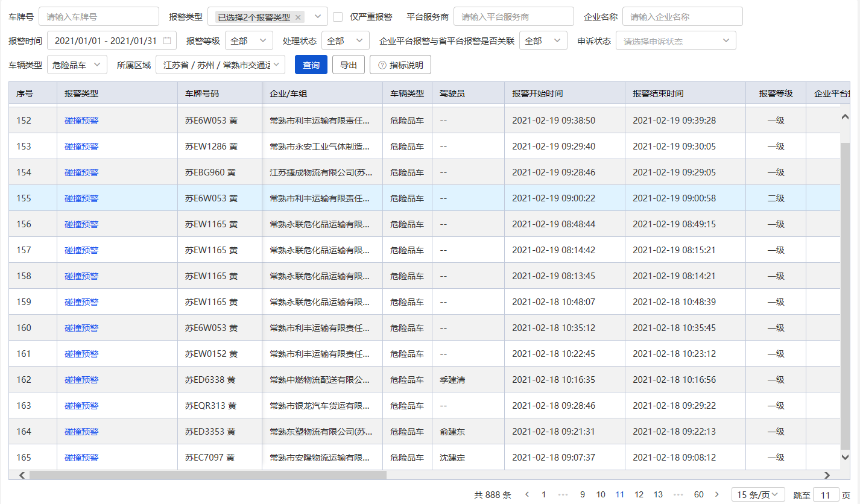
Task: Go to next page arrow in pagination
Action: 717,495
